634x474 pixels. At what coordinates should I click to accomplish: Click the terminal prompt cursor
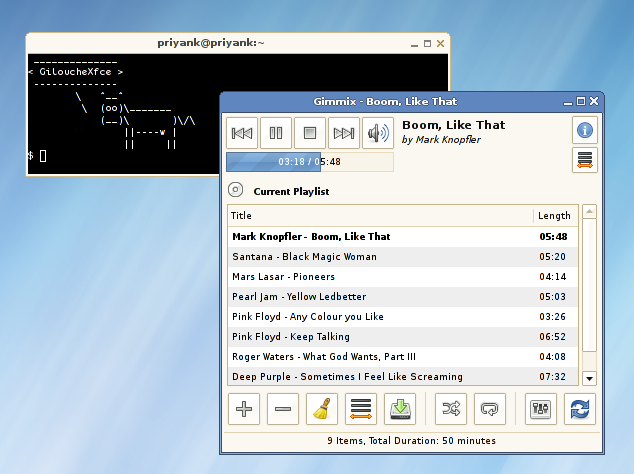click(x=43, y=156)
